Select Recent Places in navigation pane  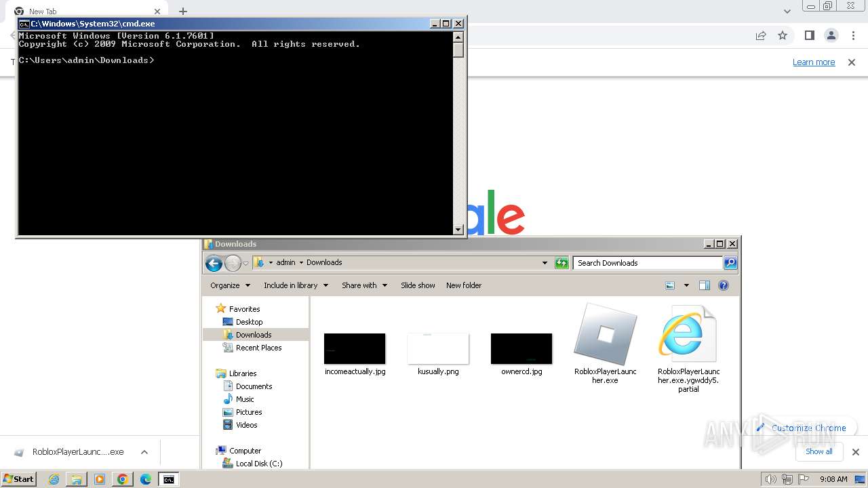pyautogui.click(x=258, y=348)
